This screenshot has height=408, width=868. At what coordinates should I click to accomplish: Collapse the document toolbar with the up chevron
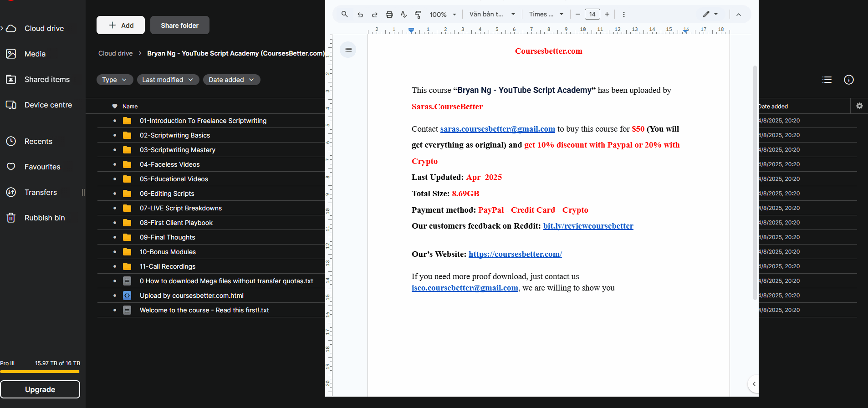(x=739, y=15)
